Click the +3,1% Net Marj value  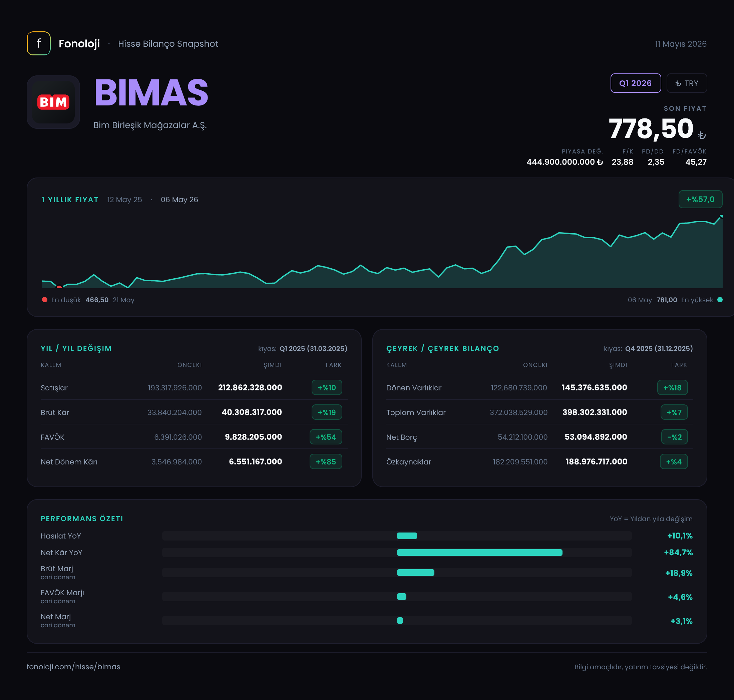click(681, 621)
